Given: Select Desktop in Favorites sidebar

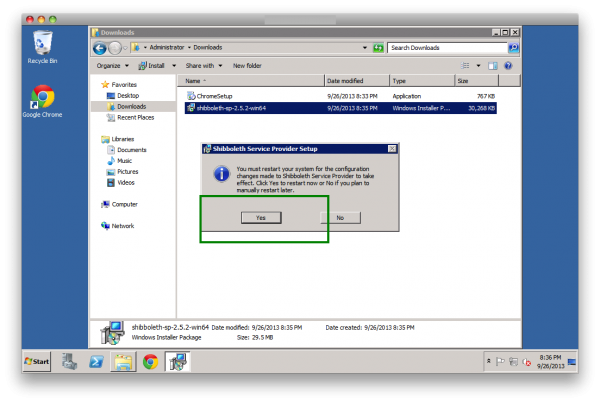Looking at the screenshot, I should point(128,95).
